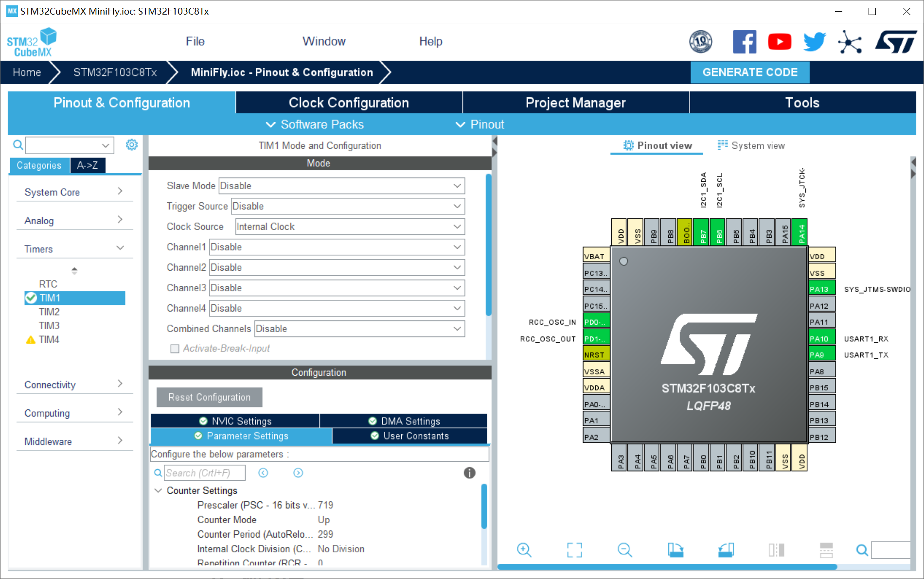Screen dimensions: 924x579
Task: Click the parameter search field
Action: [x=205, y=473]
